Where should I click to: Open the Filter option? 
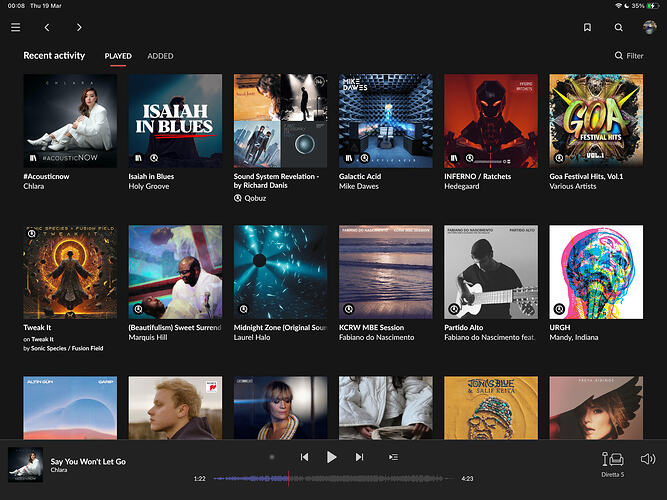pos(629,57)
